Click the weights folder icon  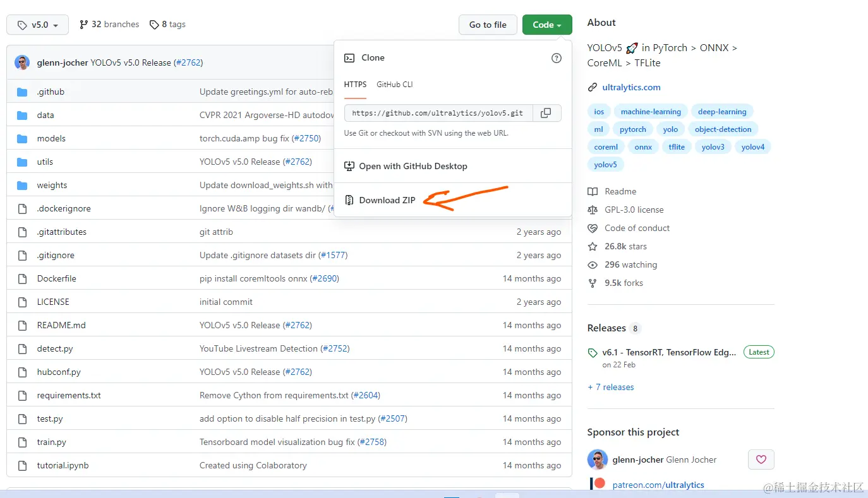coord(22,186)
